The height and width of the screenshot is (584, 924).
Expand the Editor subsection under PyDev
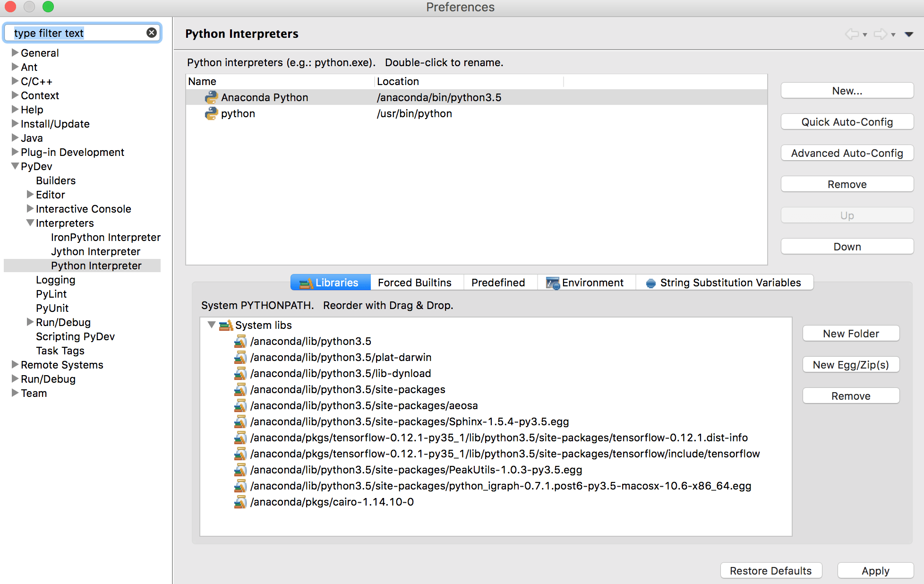[30, 195]
